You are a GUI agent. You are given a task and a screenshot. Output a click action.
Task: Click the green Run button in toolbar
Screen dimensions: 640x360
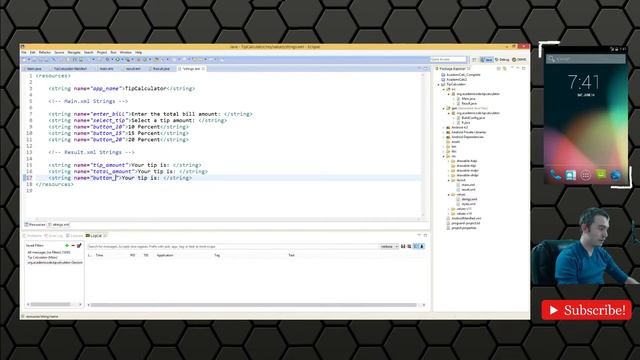(117, 60)
